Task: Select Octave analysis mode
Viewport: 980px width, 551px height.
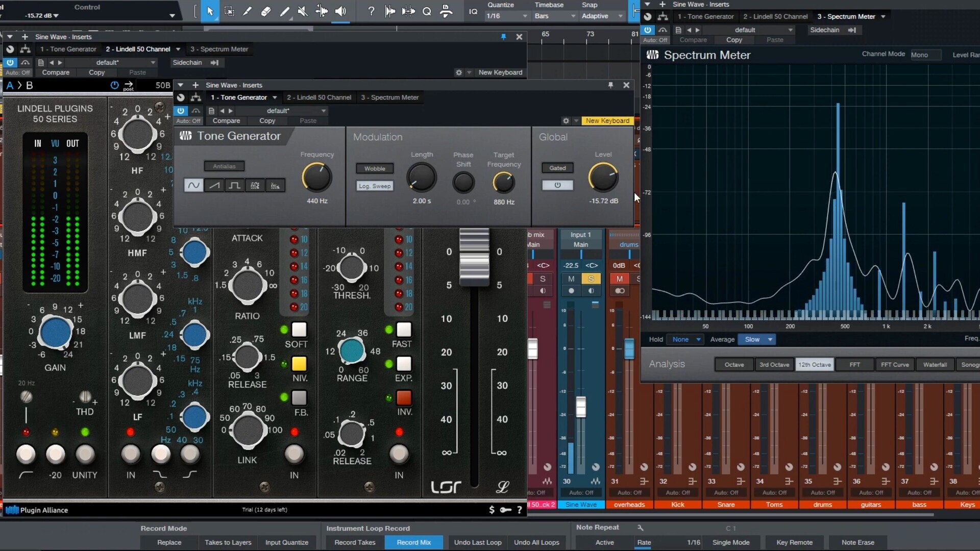Action: coord(734,365)
